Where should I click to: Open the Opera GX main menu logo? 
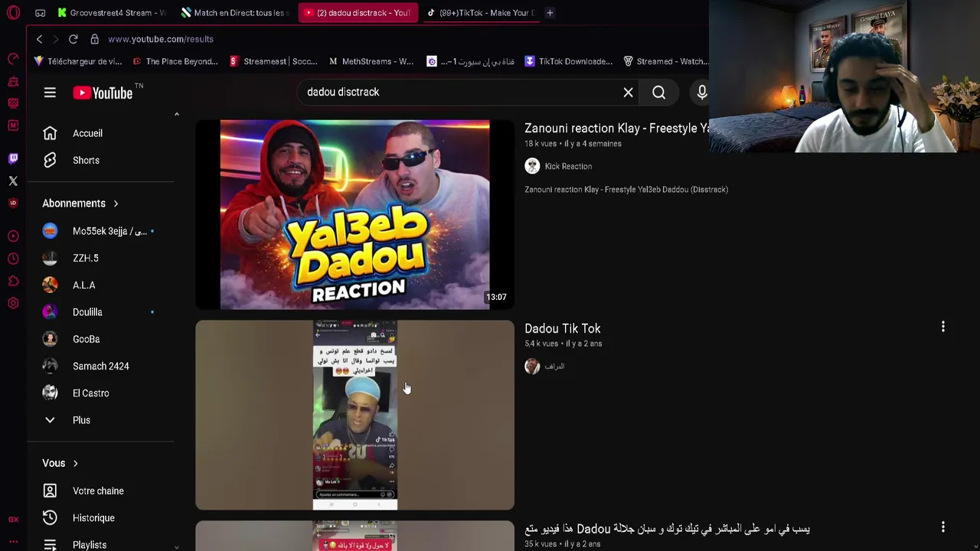(x=13, y=12)
